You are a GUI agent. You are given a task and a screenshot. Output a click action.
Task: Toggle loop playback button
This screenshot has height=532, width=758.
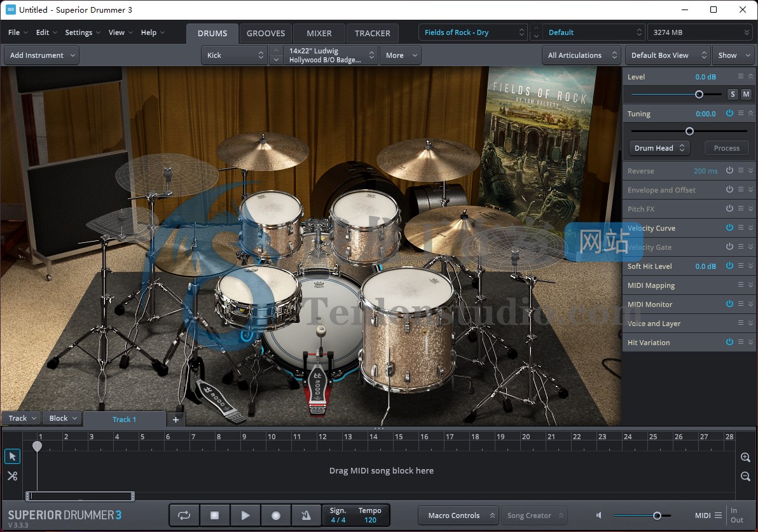184,515
